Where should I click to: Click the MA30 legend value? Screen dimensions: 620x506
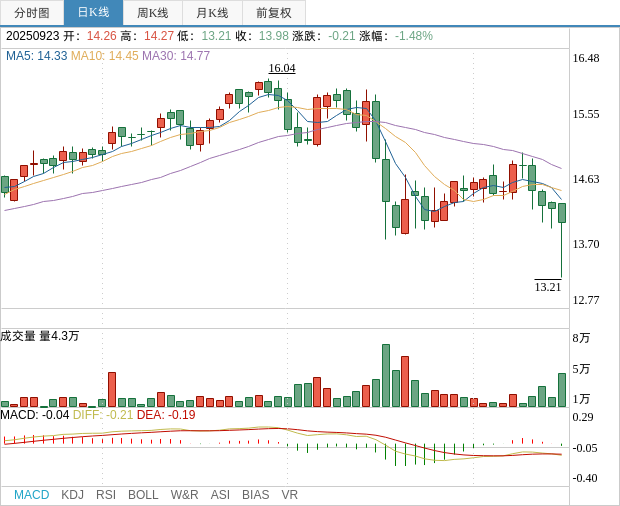click(176, 56)
